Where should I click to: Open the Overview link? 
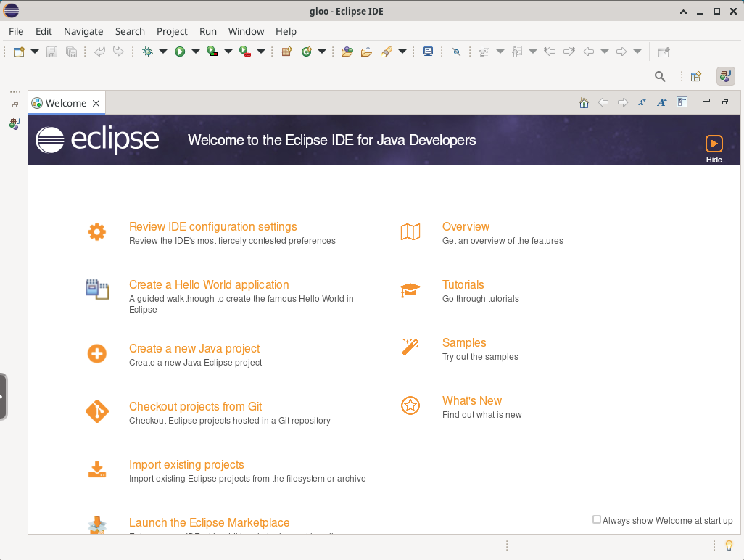[466, 227]
